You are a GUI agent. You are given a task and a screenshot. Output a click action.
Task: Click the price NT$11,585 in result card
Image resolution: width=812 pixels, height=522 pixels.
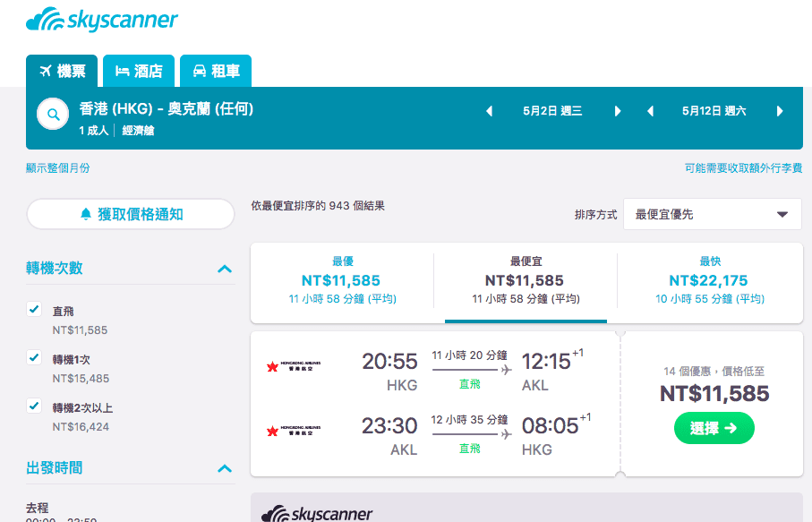[x=714, y=394]
